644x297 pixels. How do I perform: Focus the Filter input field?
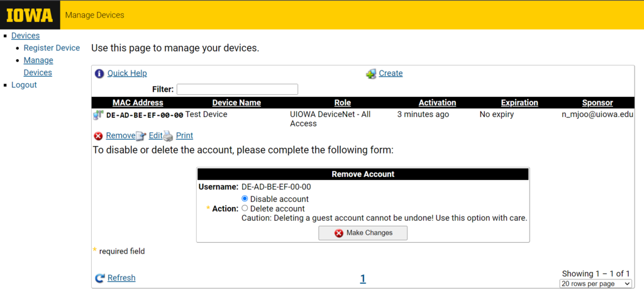[237, 89]
